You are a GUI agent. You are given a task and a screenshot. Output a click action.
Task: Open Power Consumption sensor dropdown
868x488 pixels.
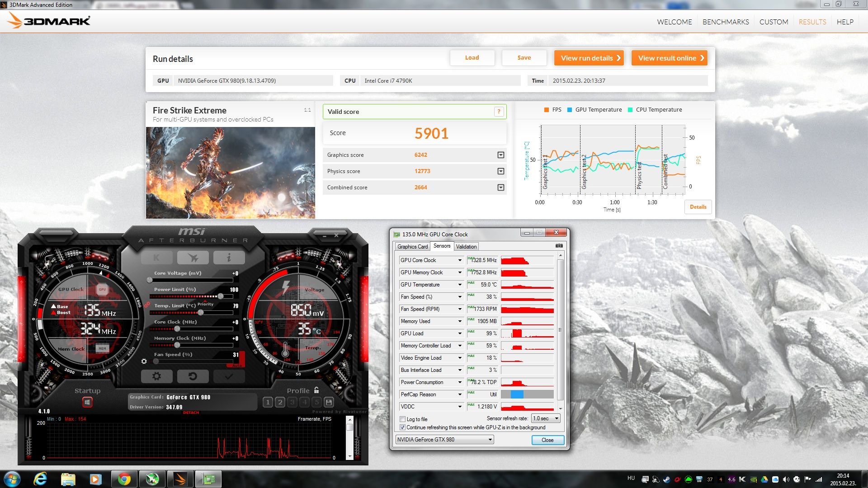[x=460, y=382]
